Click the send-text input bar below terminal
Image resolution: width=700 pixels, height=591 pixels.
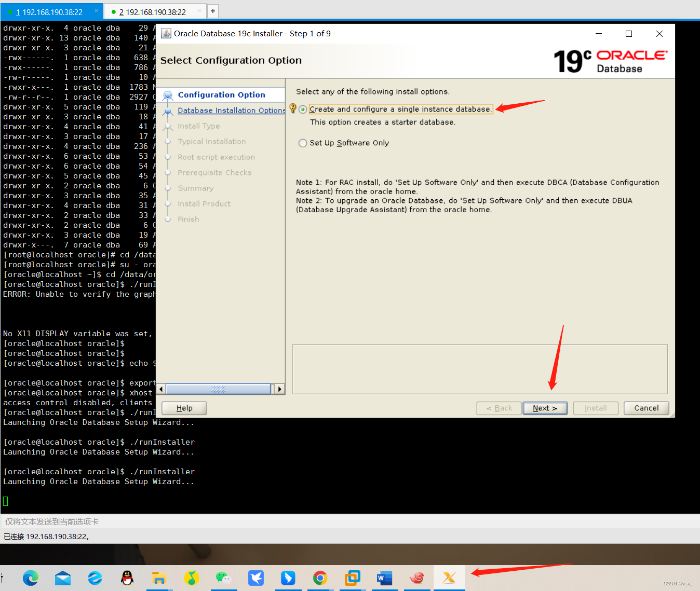[x=350, y=521]
